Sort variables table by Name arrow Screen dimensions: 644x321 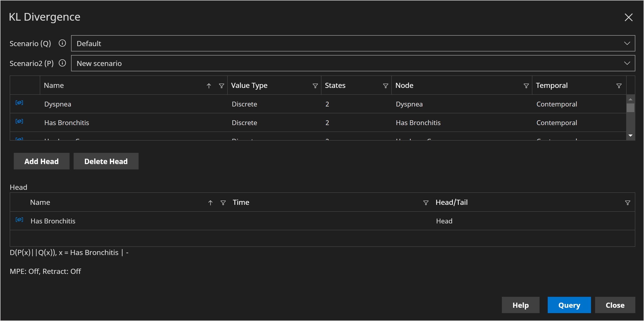209,86
